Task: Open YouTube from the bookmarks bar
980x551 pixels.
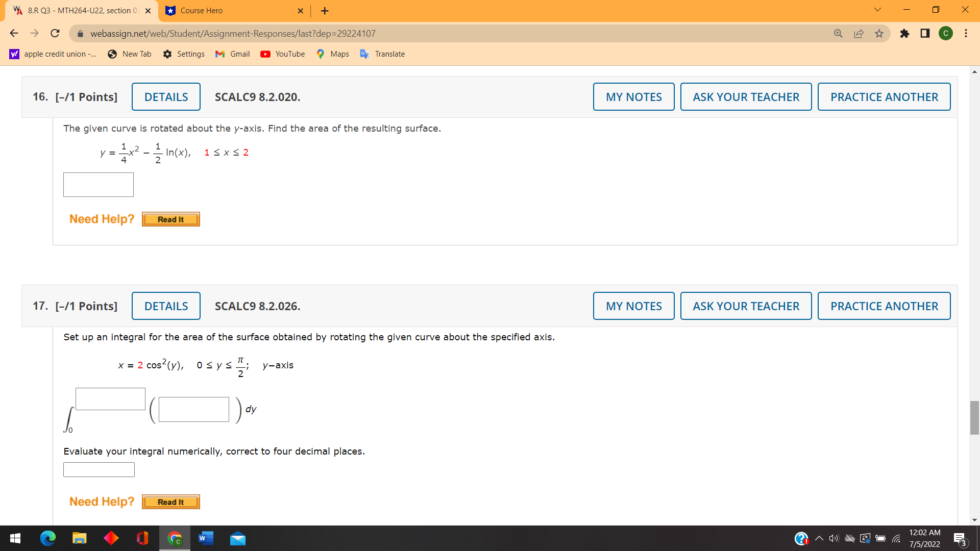Action: tap(282, 54)
